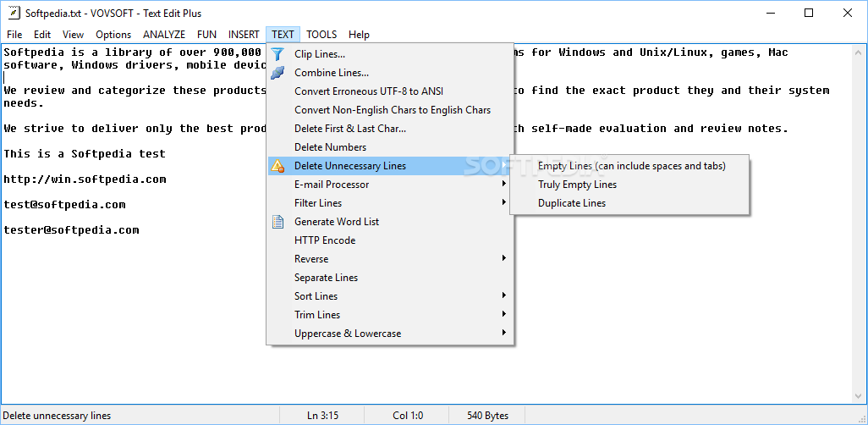This screenshot has height=425, width=868.
Task: Click scrollbar down arrow in editor
Action: [x=858, y=395]
